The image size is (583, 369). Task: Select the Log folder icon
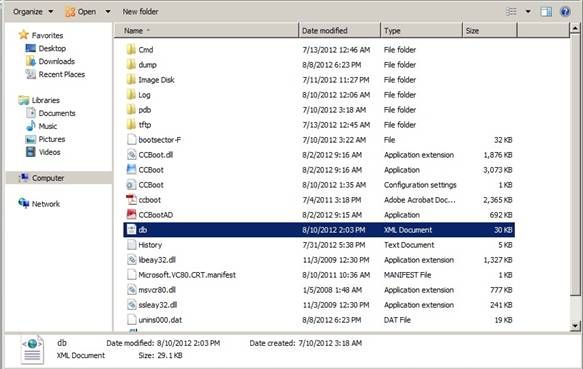pos(131,94)
